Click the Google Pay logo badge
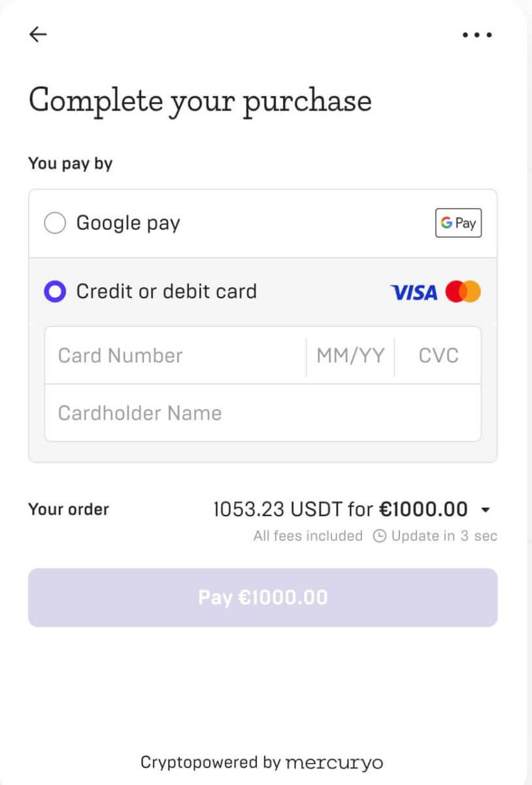 (x=458, y=223)
